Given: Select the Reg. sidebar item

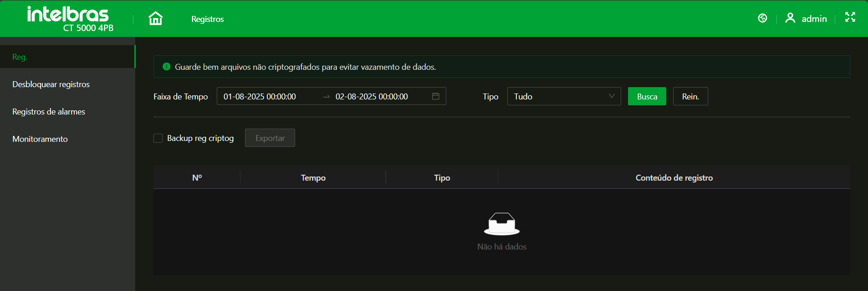Looking at the screenshot, I should click(20, 57).
